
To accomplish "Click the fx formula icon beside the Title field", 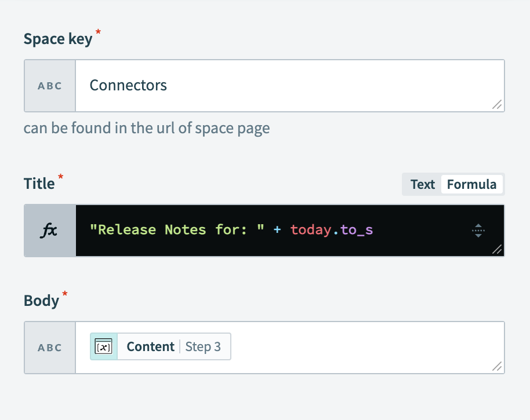I will tap(49, 230).
